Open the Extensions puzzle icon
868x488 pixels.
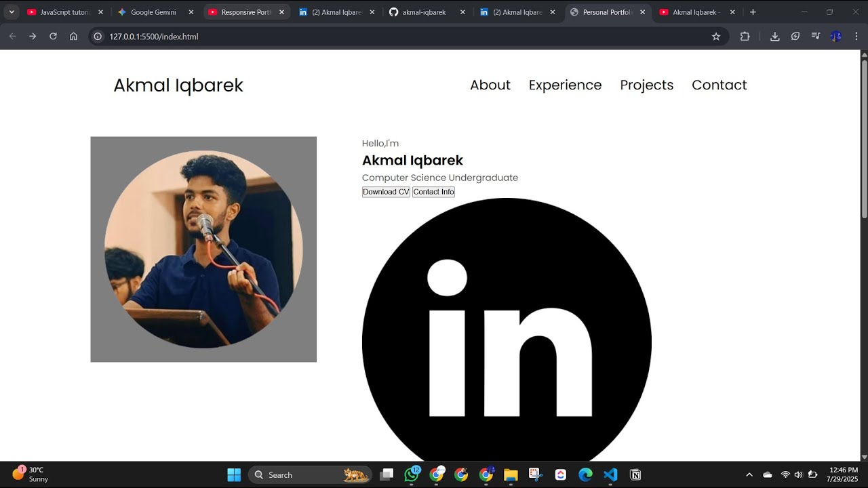(x=745, y=37)
